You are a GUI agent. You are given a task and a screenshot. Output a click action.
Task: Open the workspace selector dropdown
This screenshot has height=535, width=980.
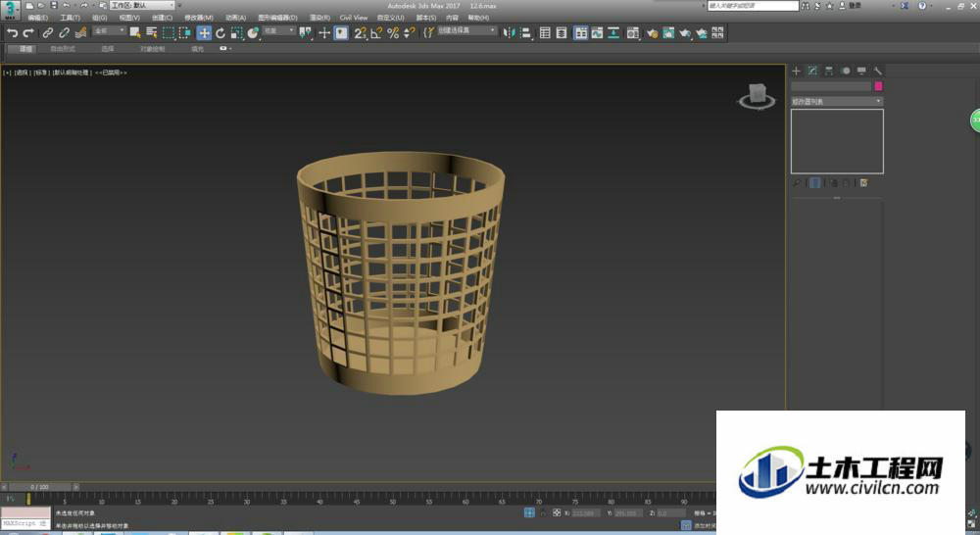(x=142, y=5)
